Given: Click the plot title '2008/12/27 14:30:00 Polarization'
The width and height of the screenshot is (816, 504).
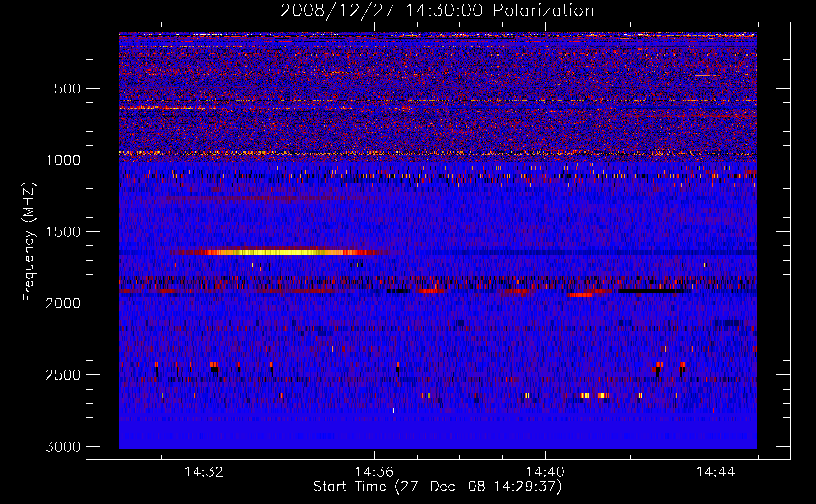Looking at the screenshot, I should point(437,11).
